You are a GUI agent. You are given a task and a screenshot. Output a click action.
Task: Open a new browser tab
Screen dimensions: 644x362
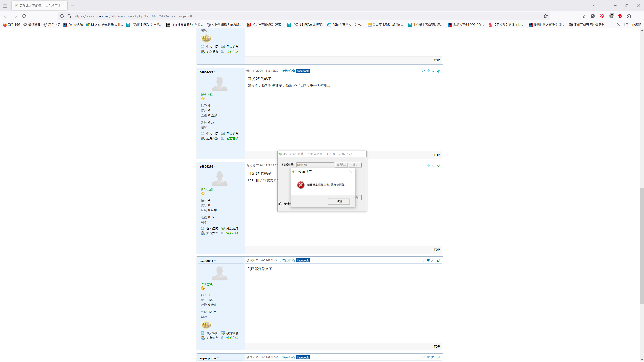73,6
